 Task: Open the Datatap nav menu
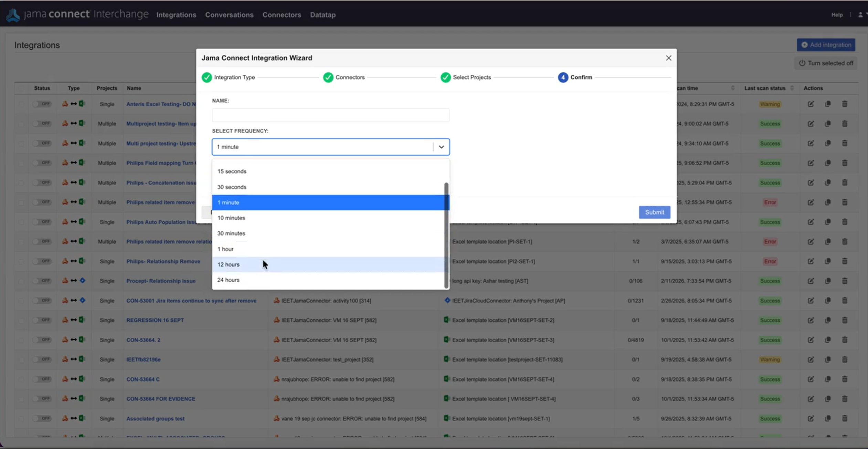coord(323,15)
